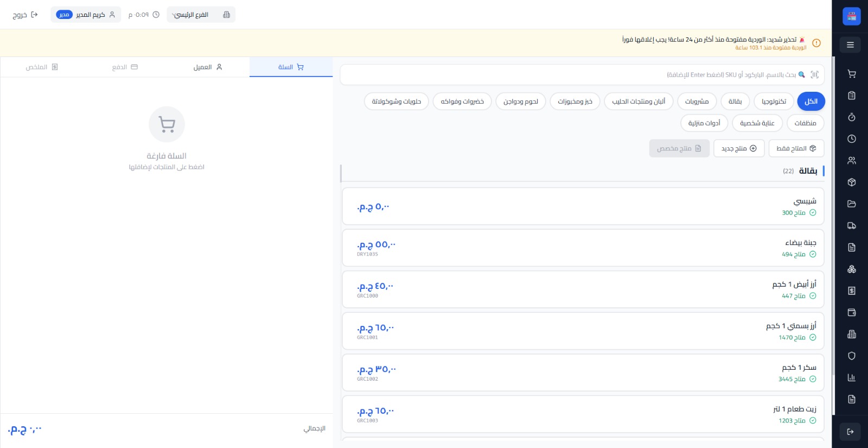Screen dimensions: 868x448
Task: Select the 'مشروبات' category filter chip
Action: point(697,102)
